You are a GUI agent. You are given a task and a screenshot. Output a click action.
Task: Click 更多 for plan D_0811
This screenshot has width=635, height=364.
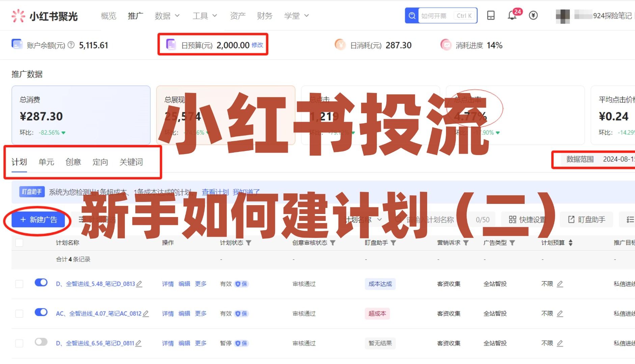pos(201,343)
